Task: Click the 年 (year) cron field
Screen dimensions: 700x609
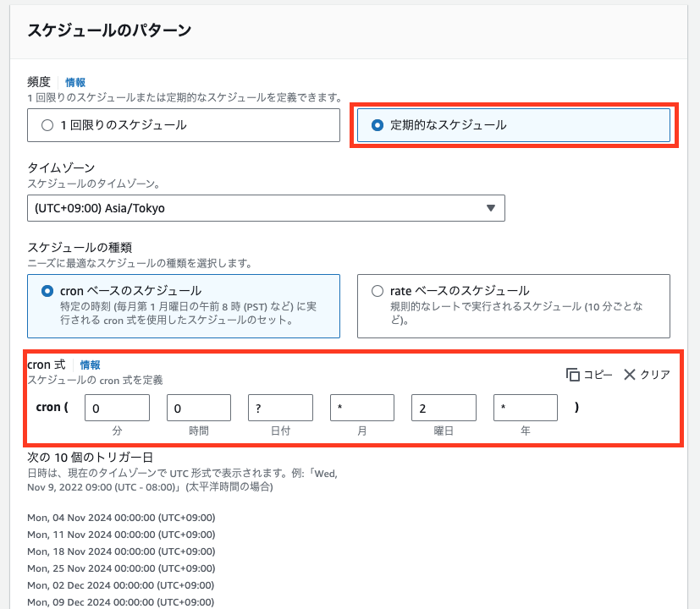Action: 526,408
